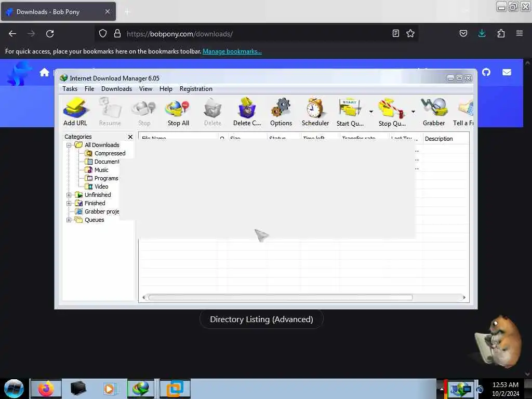The height and width of the screenshot is (399, 532).
Task: Click the Directory Listing (Advanced) button
Action: click(261, 320)
